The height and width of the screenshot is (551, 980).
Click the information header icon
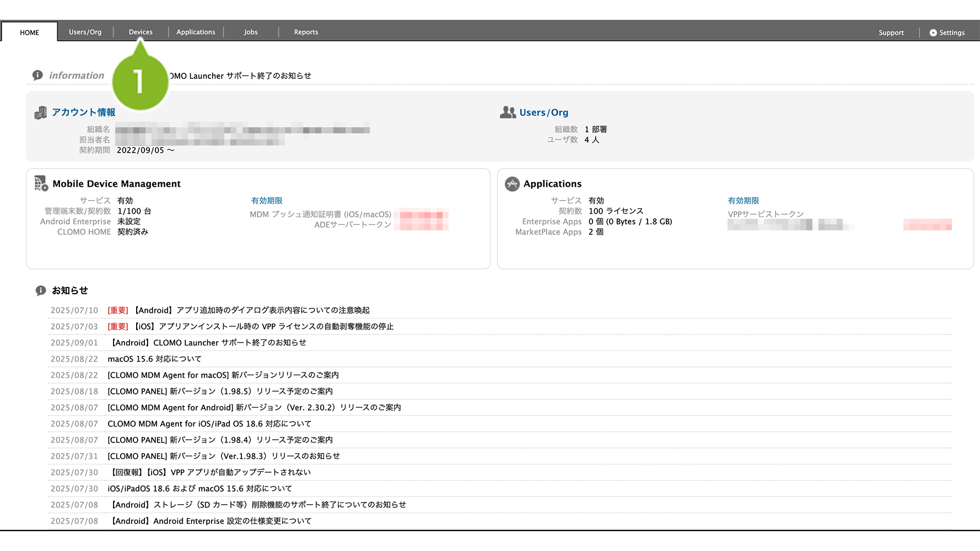tap(37, 75)
